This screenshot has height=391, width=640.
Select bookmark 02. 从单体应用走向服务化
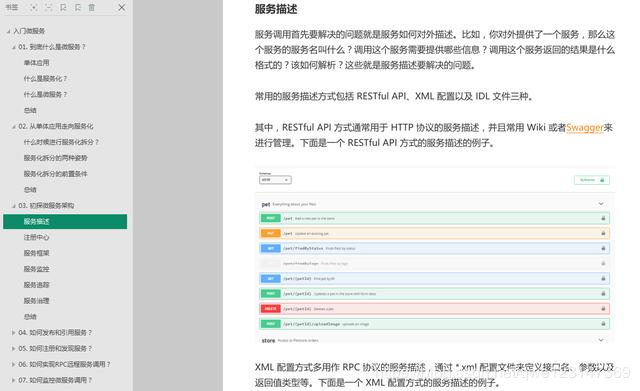pyautogui.click(x=56, y=127)
